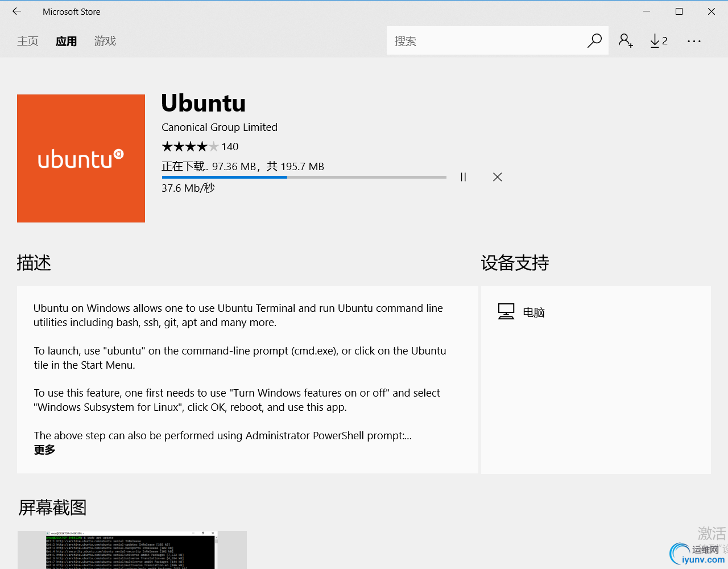Go back with the arrow icon
Image resolution: width=728 pixels, height=569 pixels.
16,11
